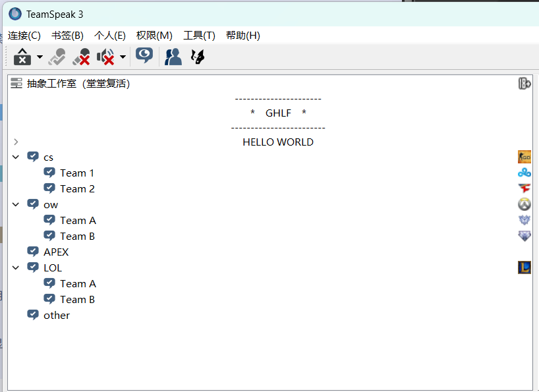Screen dimensions: 539x392
Task: Open the contacts list icon
Action: click(x=173, y=57)
